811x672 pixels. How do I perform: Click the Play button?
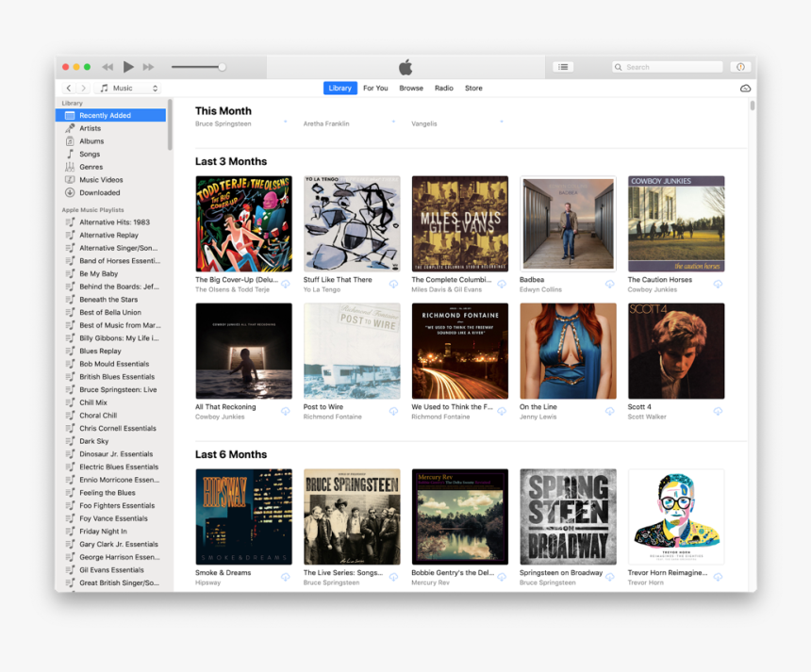pyautogui.click(x=128, y=67)
